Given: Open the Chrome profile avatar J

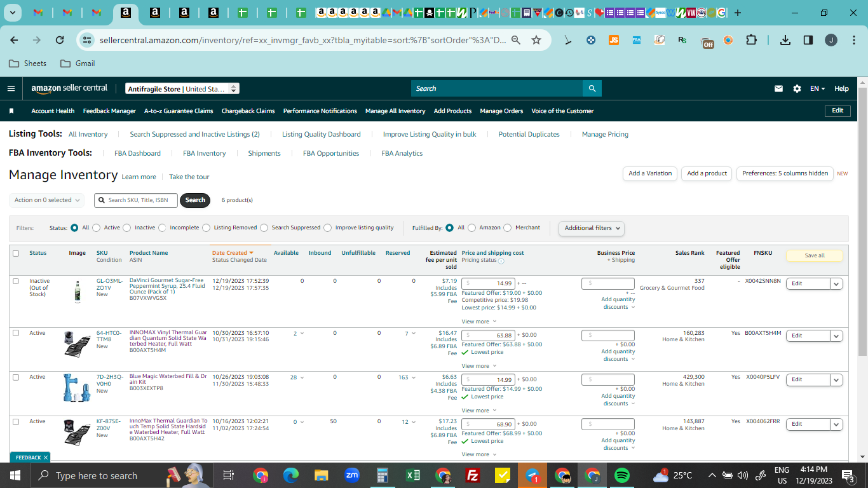Looking at the screenshot, I should (x=831, y=40).
